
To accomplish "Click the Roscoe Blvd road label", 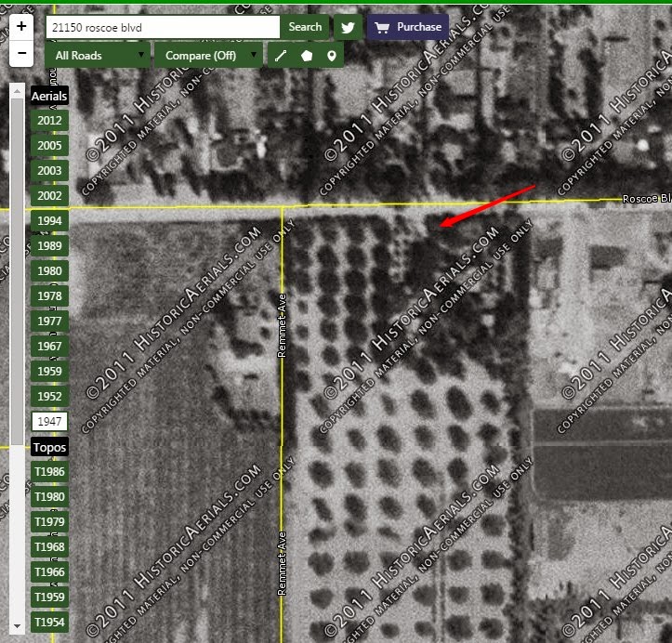I will tap(647, 198).
